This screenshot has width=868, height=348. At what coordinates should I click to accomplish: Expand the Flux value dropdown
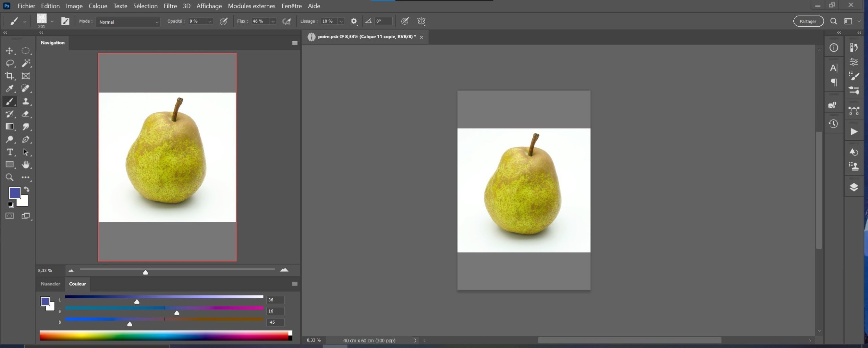[x=273, y=22]
